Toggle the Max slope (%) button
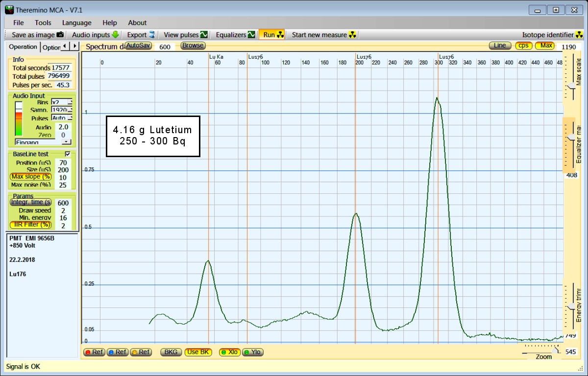 coord(31,177)
